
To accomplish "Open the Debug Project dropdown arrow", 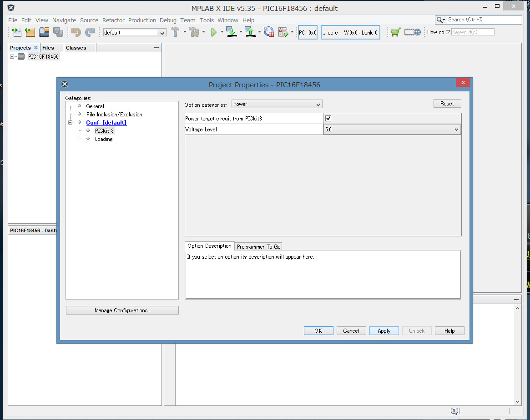I will pos(292,32).
